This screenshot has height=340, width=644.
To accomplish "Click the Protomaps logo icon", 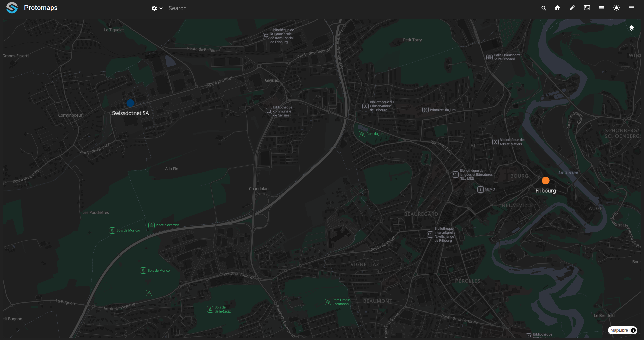I will (12, 8).
